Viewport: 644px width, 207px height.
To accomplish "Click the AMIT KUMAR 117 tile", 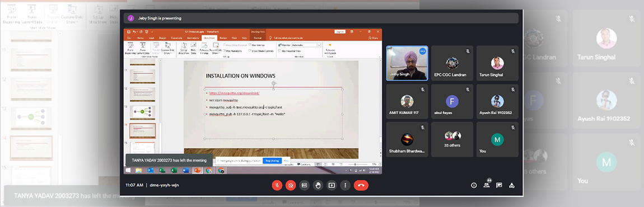I will click(407, 101).
